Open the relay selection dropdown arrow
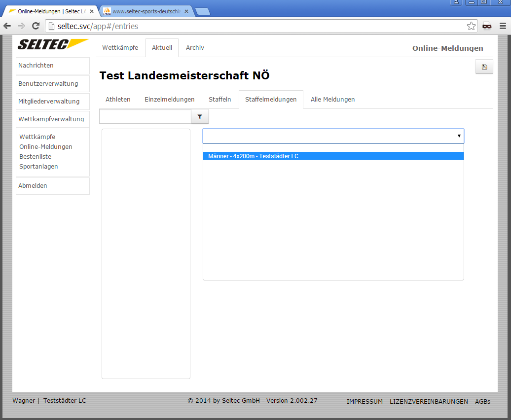This screenshot has width=511, height=420. coord(459,136)
